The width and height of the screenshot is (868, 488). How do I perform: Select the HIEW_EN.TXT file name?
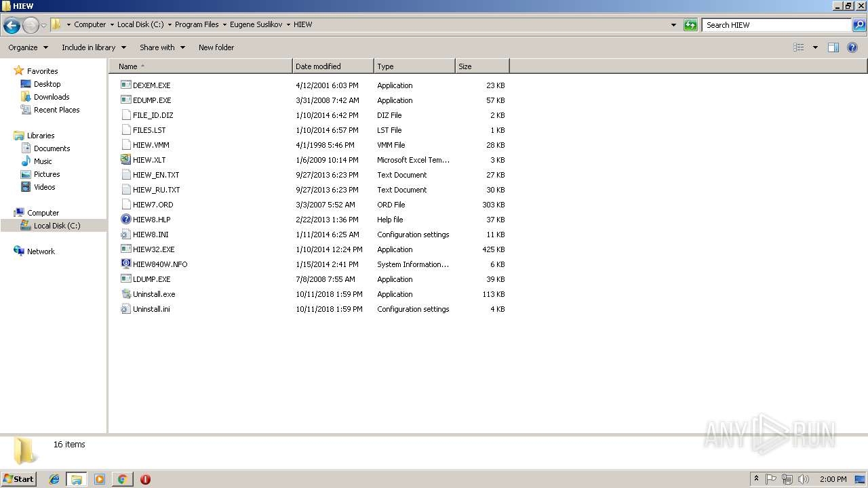[x=156, y=175]
